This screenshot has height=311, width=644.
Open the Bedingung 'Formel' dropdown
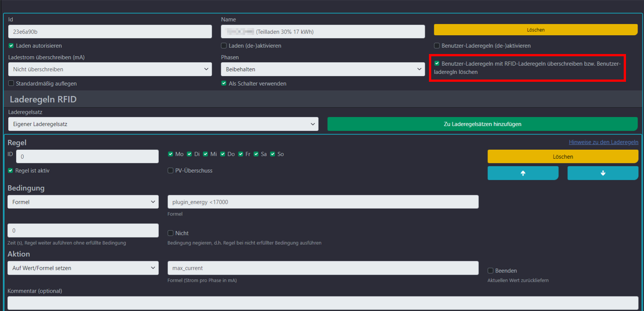83,202
